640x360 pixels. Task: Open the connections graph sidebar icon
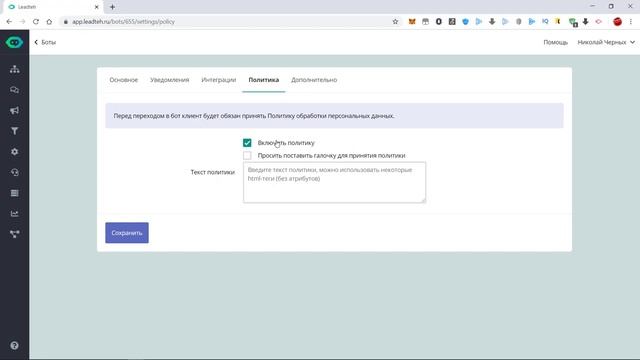15,234
